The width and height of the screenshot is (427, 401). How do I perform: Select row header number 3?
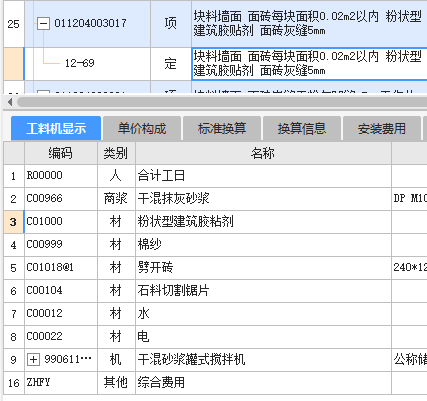tap(14, 222)
